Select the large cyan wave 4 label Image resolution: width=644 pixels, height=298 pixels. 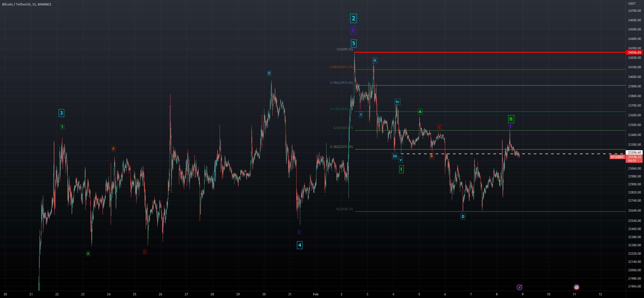[300, 245]
